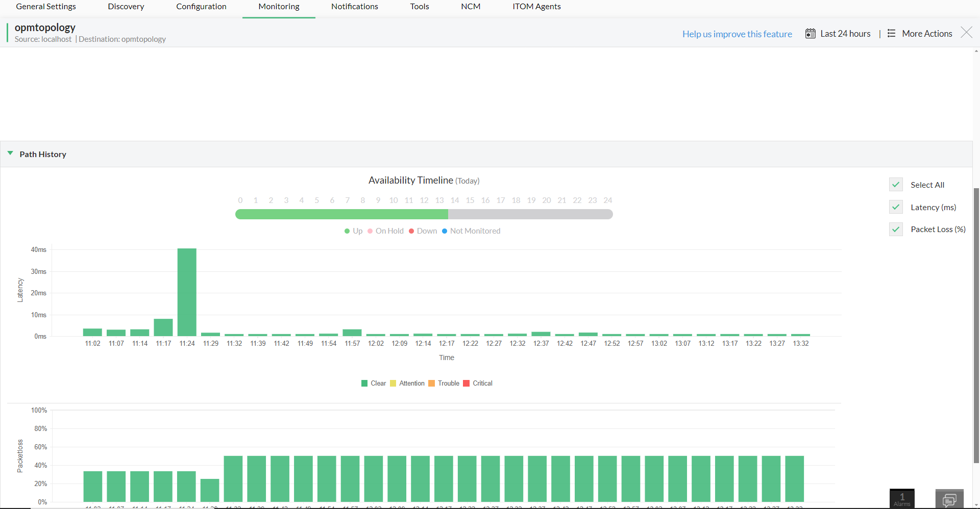Click the opmtopology device title
Screen dimensions: 980x509
coord(45,28)
